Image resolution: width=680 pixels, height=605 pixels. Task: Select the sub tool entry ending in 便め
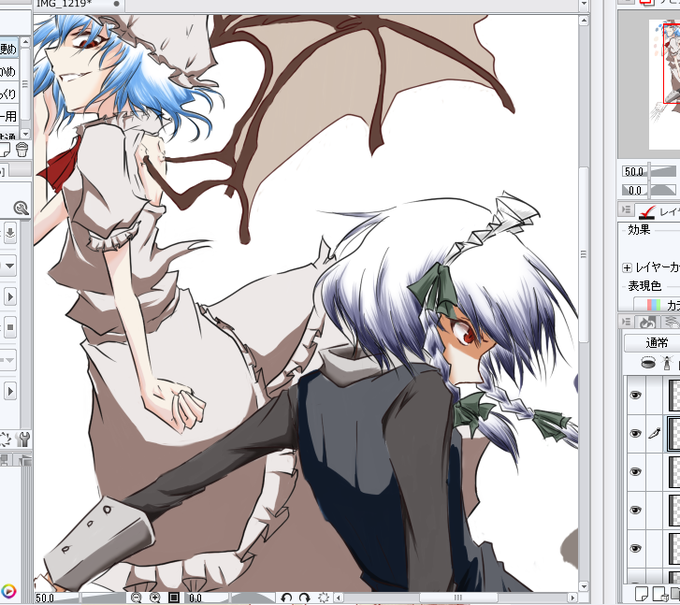[x=9, y=49]
